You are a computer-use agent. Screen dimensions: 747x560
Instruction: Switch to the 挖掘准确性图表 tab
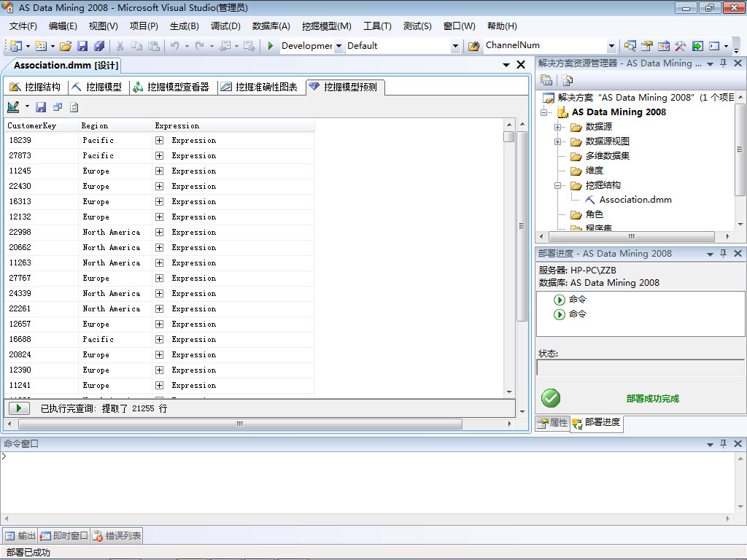coord(259,87)
